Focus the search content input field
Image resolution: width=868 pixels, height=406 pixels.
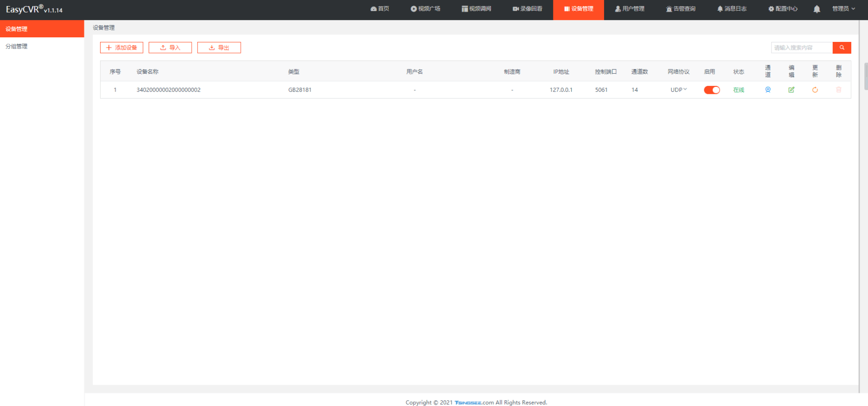click(x=801, y=47)
